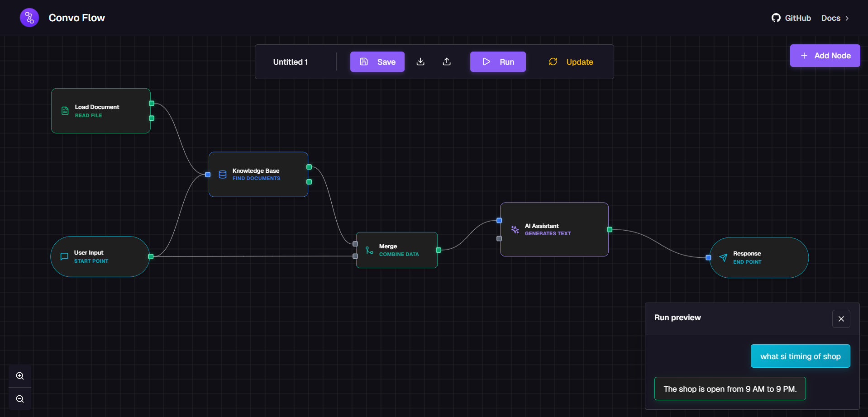Click the sparkles icon on the AI Assistant node
Viewport: 868px width, 417px height.
tap(515, 229)
